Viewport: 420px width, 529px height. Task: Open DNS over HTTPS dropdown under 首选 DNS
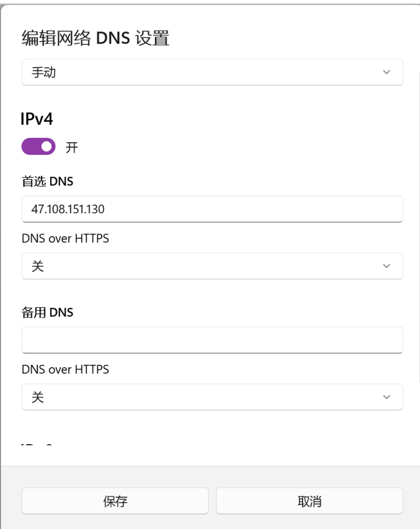click(x=212, y=266)
